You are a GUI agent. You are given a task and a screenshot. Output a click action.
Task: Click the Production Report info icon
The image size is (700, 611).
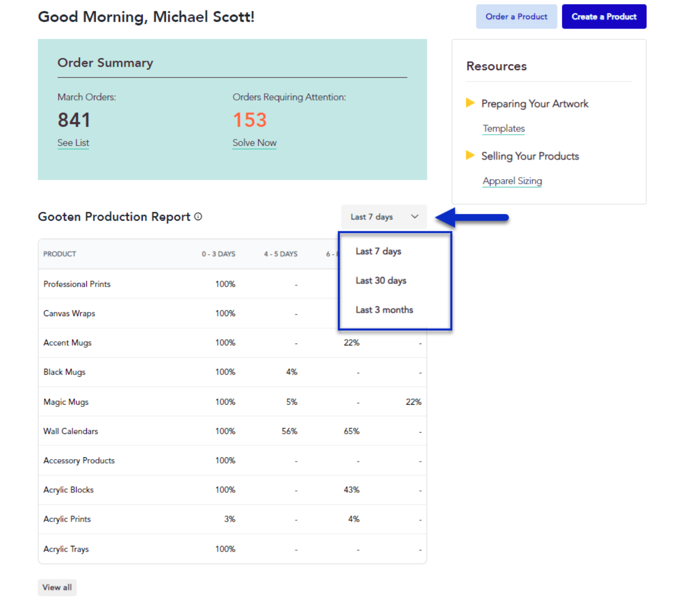(198, 217)
